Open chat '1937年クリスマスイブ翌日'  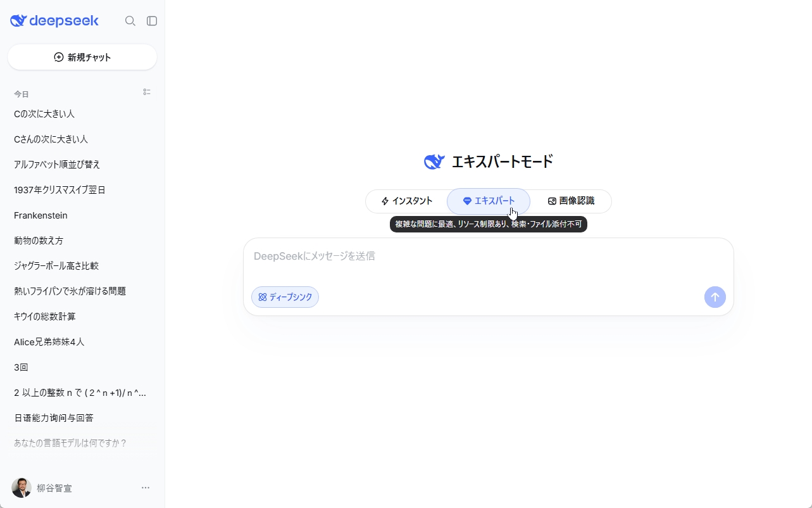tap(82, 190)
